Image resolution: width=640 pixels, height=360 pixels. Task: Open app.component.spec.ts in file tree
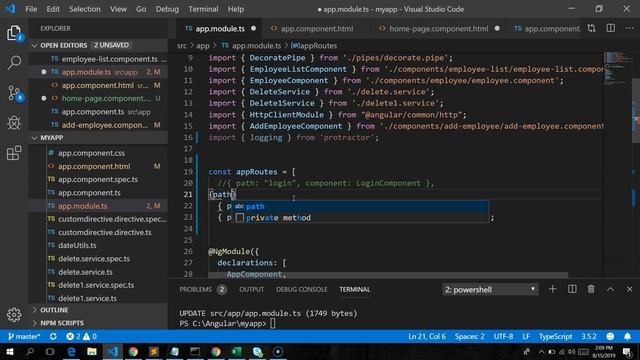point(98,179)
